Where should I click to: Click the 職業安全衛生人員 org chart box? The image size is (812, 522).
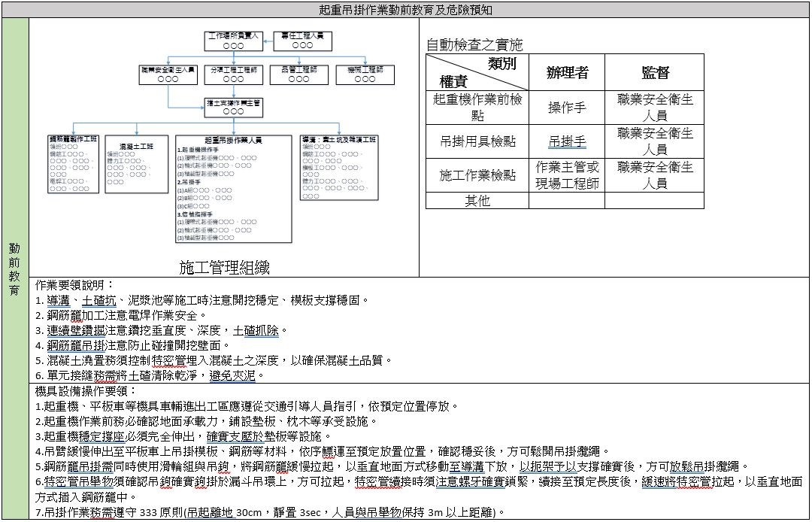click(168, 74)
